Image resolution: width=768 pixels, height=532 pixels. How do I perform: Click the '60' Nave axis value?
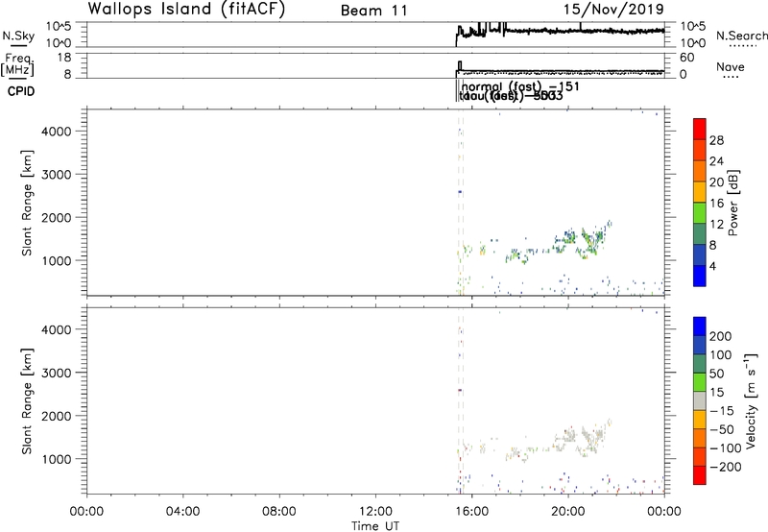tap(687, 58)
